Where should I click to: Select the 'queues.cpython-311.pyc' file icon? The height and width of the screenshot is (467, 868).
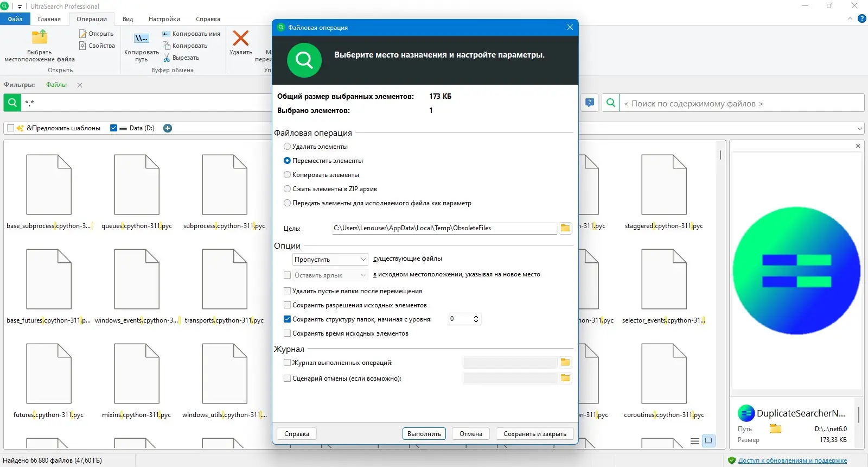coord(137,185)
